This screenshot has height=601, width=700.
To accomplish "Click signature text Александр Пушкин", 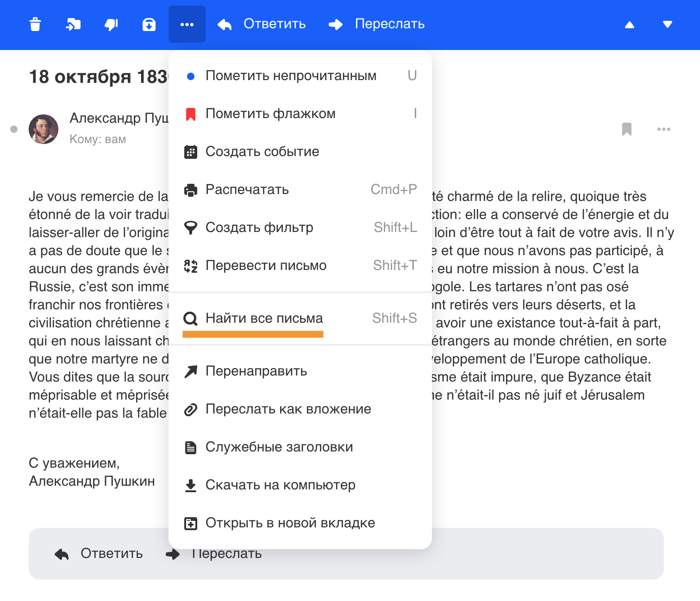I will coord(92,481).
